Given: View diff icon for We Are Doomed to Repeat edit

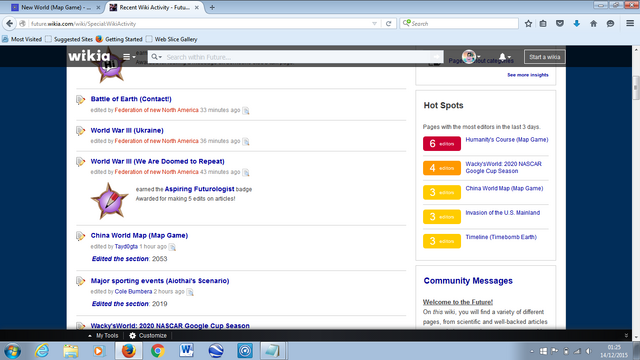Looking at the screenshot, I should 246,173.
